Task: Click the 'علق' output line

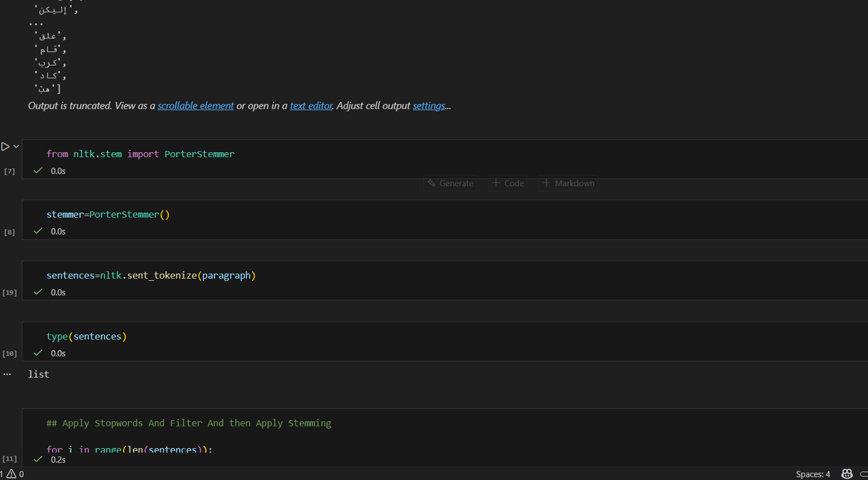Action: 51,36
